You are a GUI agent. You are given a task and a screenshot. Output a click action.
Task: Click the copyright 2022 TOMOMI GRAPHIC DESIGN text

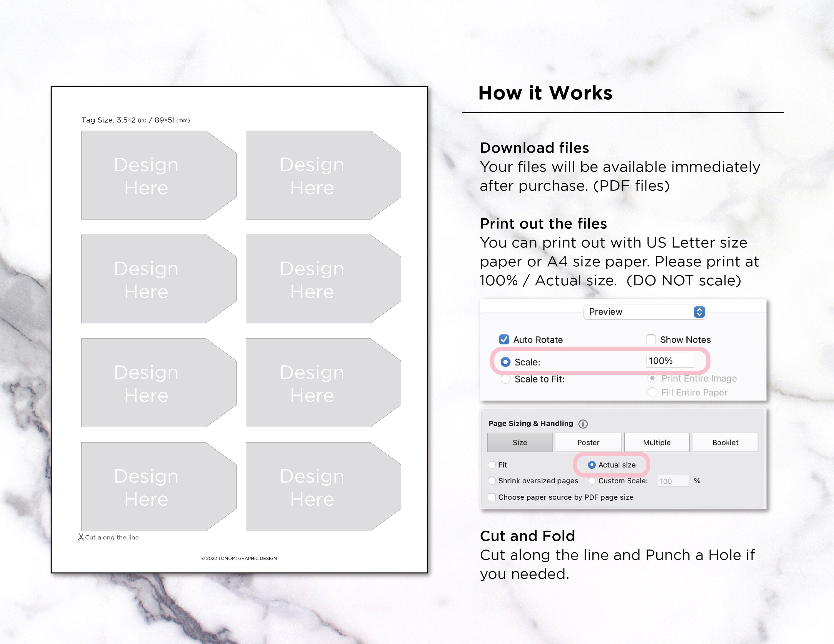point(239,558)
